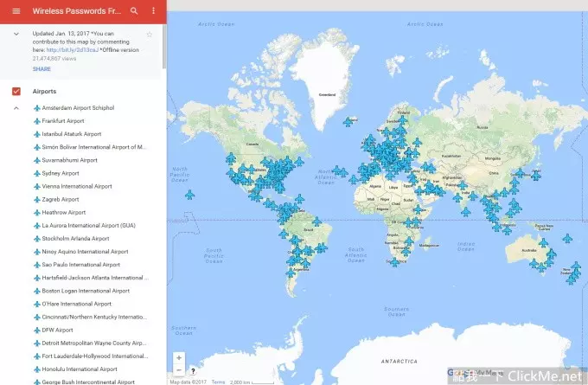The width and height of the screenshot is (588, 385).
Task: Click the SHARE button
Action: 42,69
